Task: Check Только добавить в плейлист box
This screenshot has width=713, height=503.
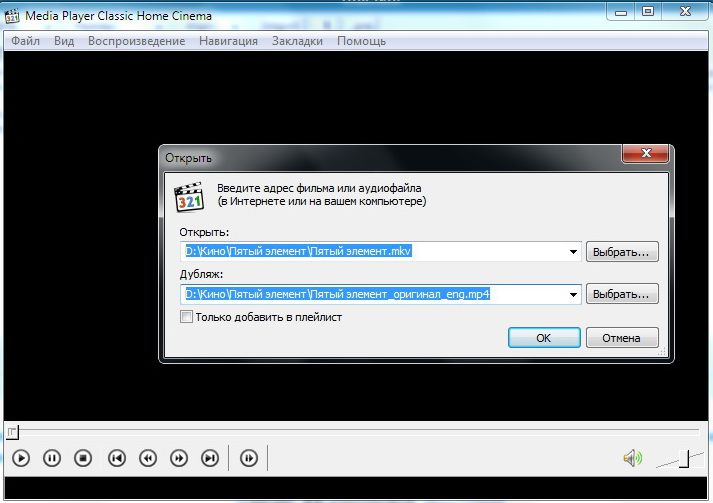Action: [186, 317]
